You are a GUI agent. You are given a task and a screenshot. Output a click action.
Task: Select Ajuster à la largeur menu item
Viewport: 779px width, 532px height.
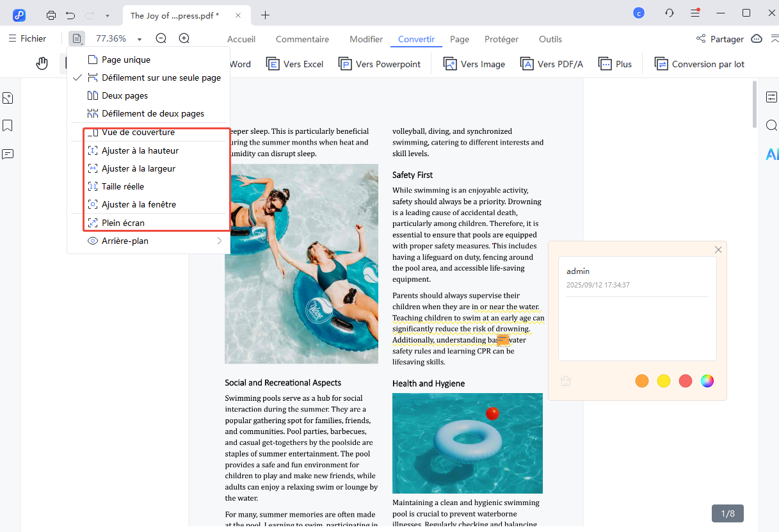tap(138, 168)
